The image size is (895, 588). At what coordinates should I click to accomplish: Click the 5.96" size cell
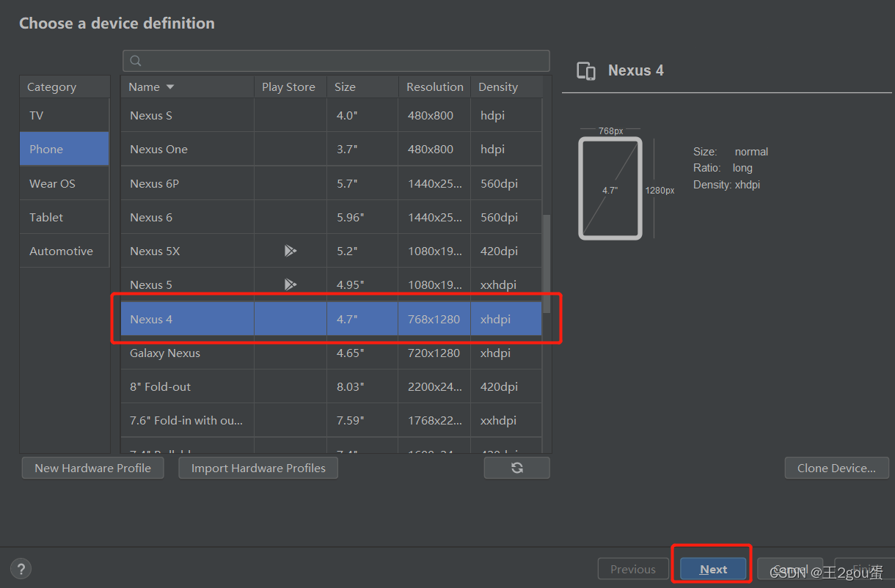[x=362, y=217]
